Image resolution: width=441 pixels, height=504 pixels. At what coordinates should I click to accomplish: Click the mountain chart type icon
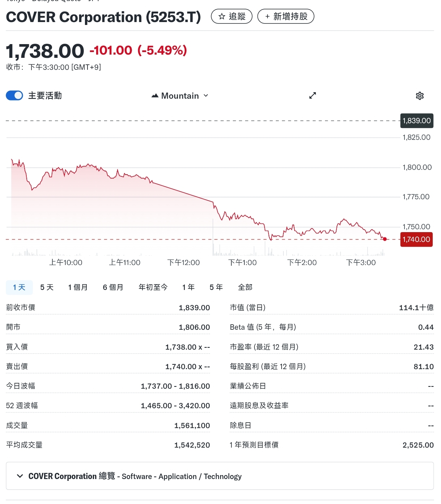[x=155, y=96]
